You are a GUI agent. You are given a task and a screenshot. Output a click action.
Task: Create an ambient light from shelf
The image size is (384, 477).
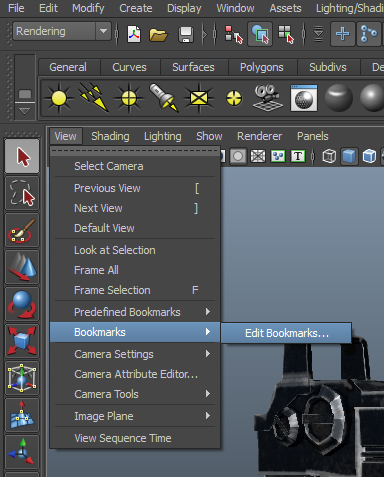coord(59,98)
